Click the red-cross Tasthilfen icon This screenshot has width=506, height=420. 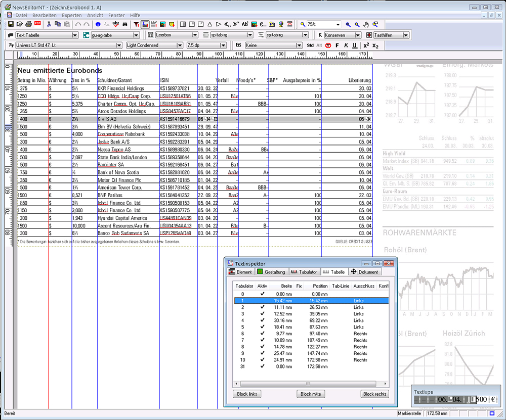coord(369,35)
